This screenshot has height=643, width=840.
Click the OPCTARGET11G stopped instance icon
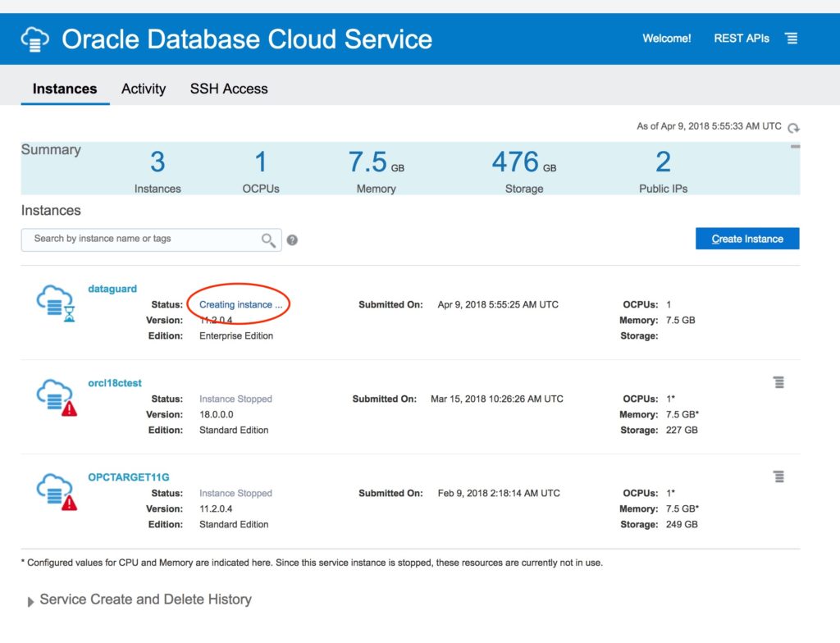tap(55, 493)
